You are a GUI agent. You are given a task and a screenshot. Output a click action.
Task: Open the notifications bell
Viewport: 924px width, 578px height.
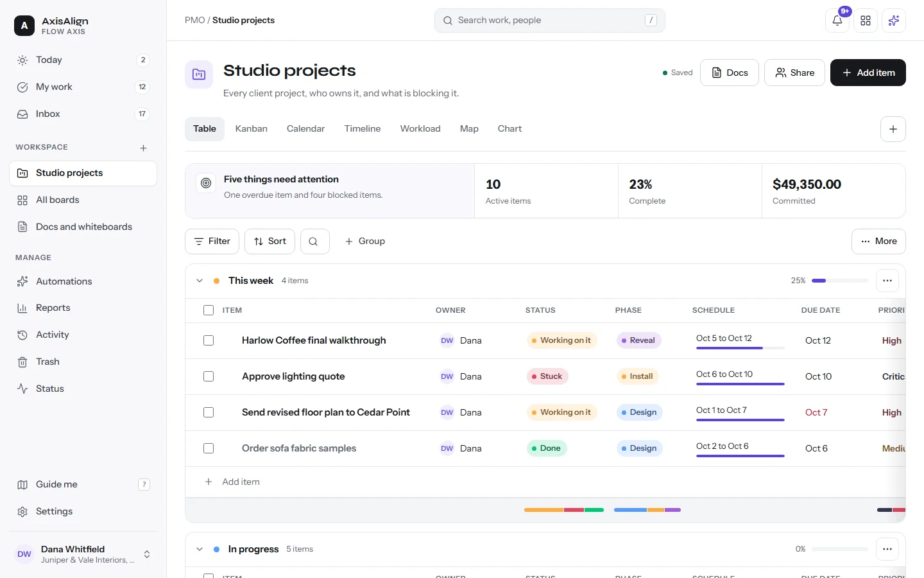[837, 21]
